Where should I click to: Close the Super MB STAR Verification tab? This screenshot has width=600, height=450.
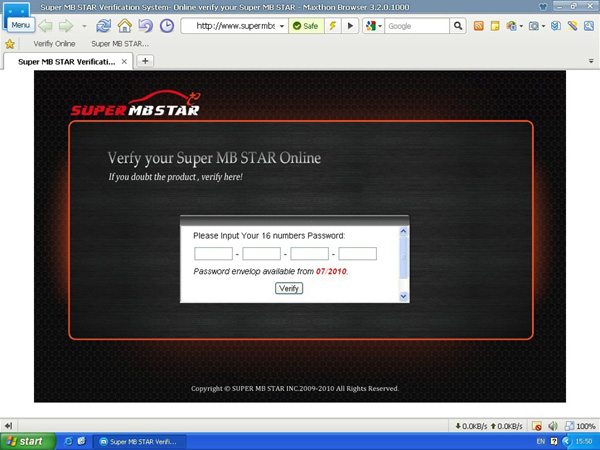[124, 62]
